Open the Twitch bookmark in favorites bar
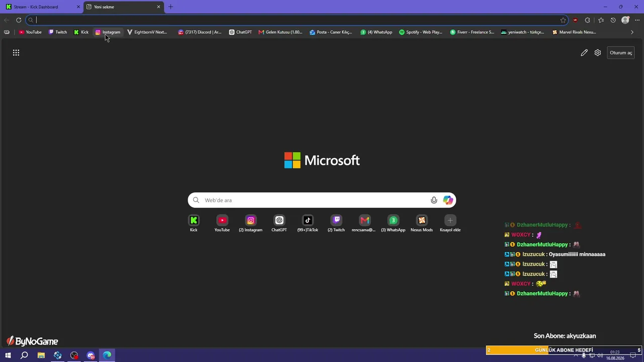 [x=58, y=32]
